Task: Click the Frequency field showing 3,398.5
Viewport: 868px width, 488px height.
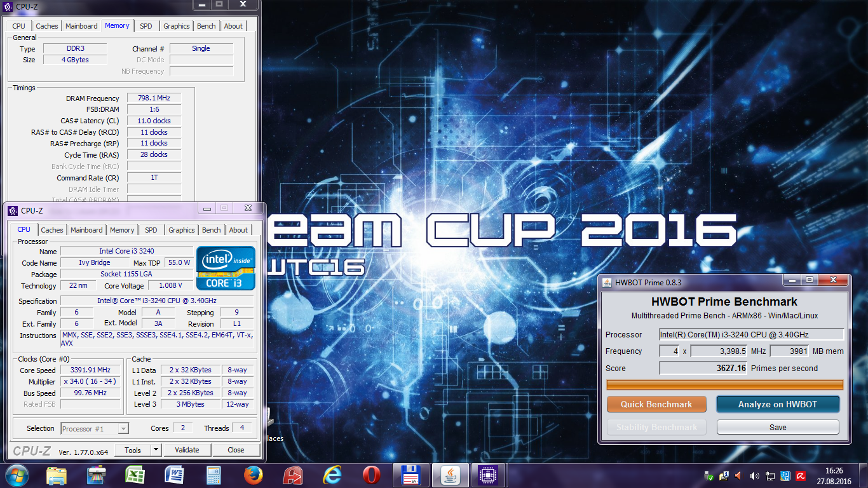Action: [719, 351]
